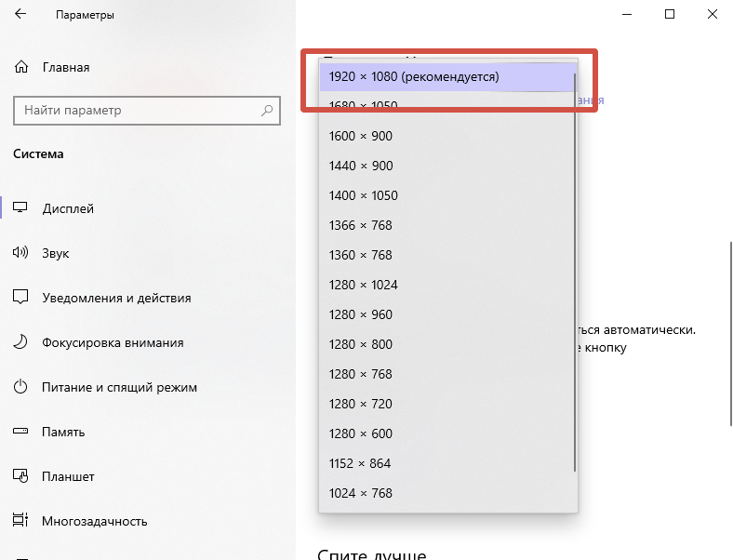Click the Дисплей monitor icon
Viewport: 733px width, 560px height.
pyautogui.click(x=20, y=208)
